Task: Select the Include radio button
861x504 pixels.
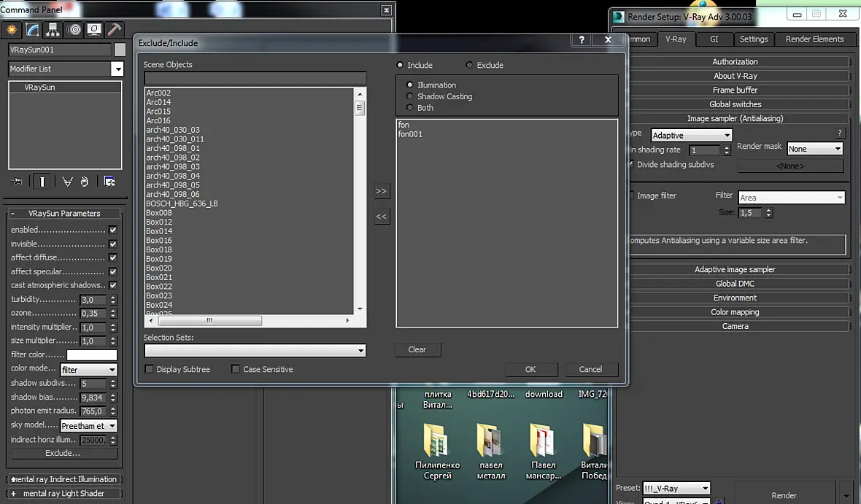Action: click(x=400, y=65)
